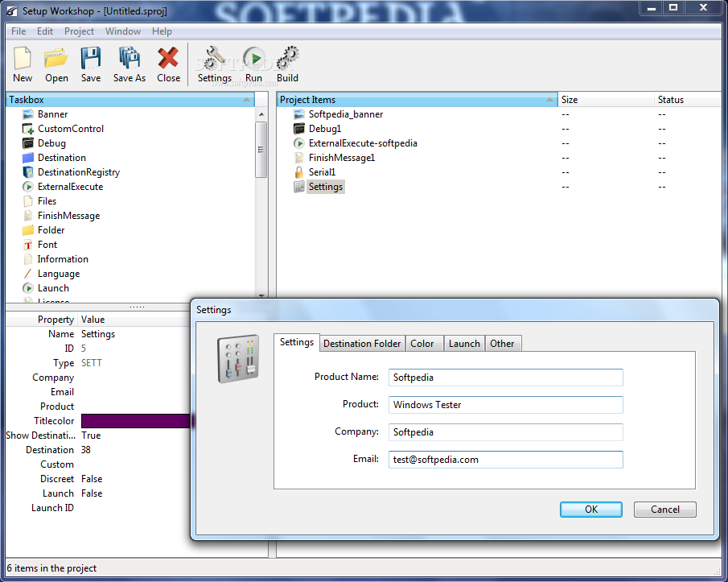Screen dimensions: 728x582
Task: Sort by the Project Items column header
Action: click(x=417, y=100)
